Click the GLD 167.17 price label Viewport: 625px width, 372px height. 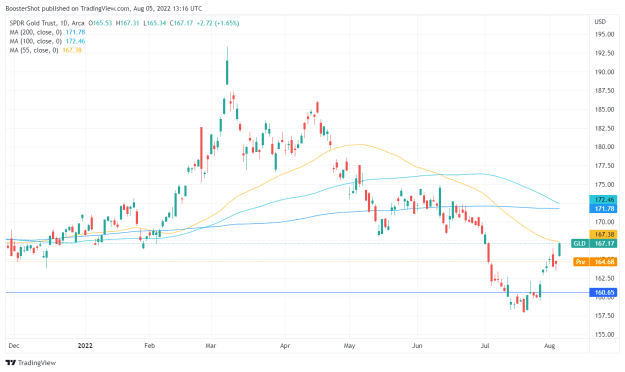[x=594, y=244]
